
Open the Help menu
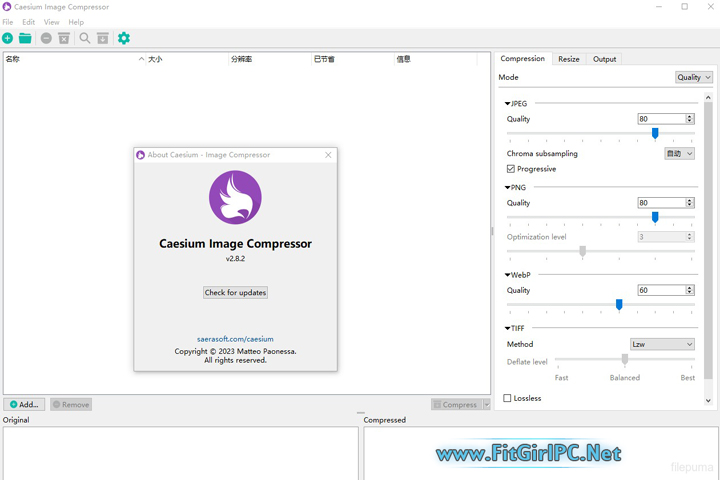[76, 22]
